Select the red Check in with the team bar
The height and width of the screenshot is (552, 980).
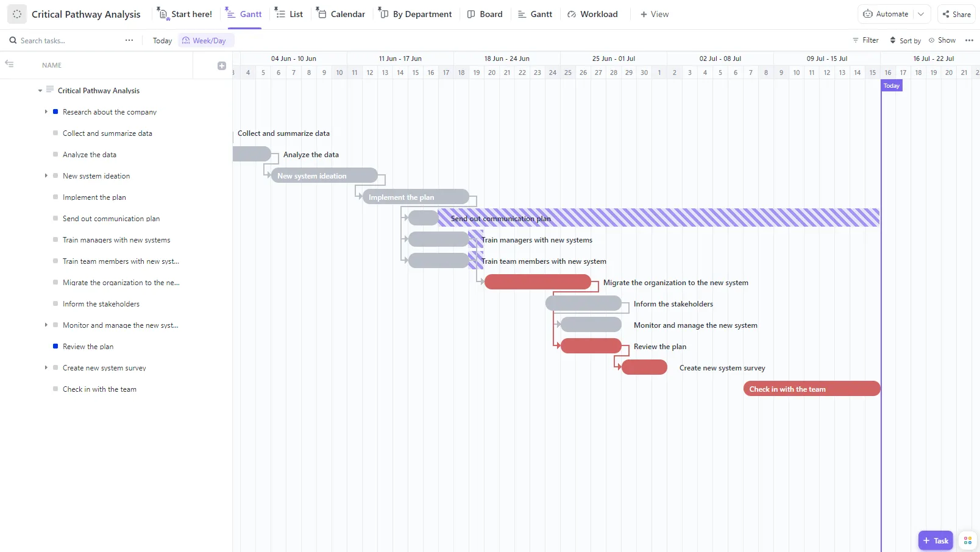click(x=812, y=389)
